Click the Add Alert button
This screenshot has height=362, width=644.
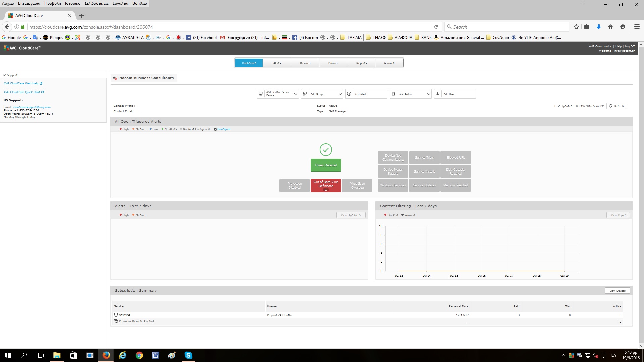[x=366, y=94]
